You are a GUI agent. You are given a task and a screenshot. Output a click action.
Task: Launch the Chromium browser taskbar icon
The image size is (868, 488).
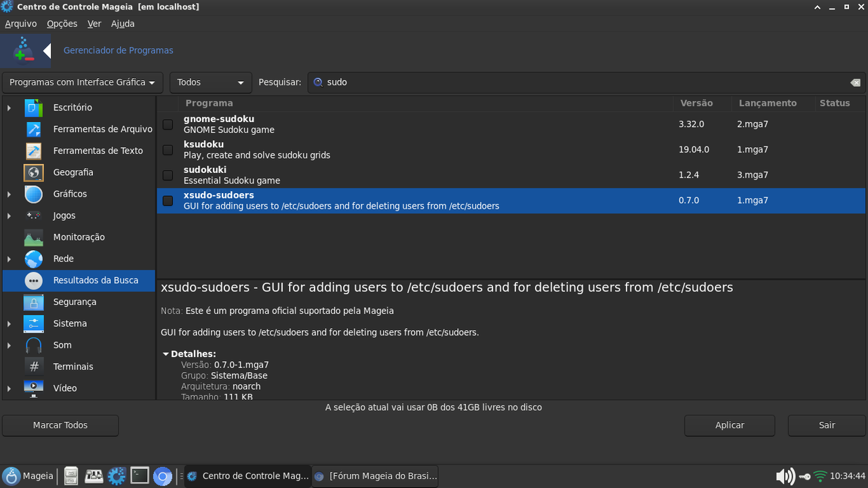[162, 476]
